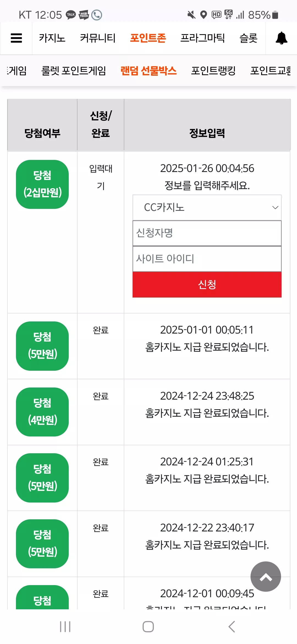
Task: Tap the notification bell icon
Action: [281, 38]
